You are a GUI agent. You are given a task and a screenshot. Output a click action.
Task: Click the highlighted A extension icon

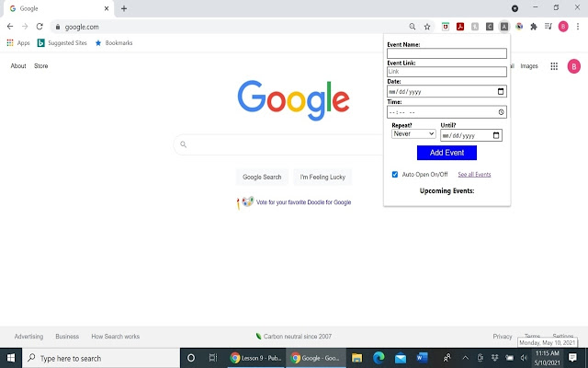point(504,27)
